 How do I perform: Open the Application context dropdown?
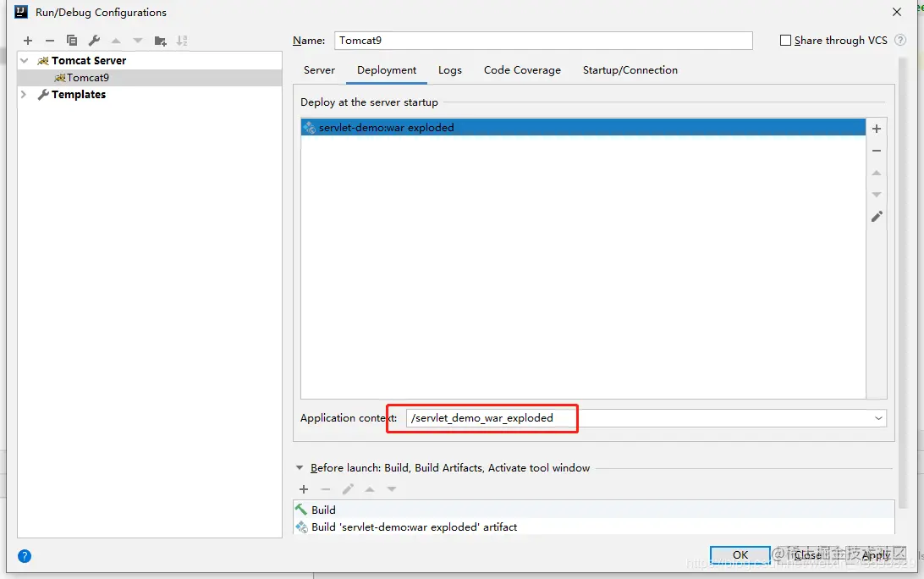point(878,418)
